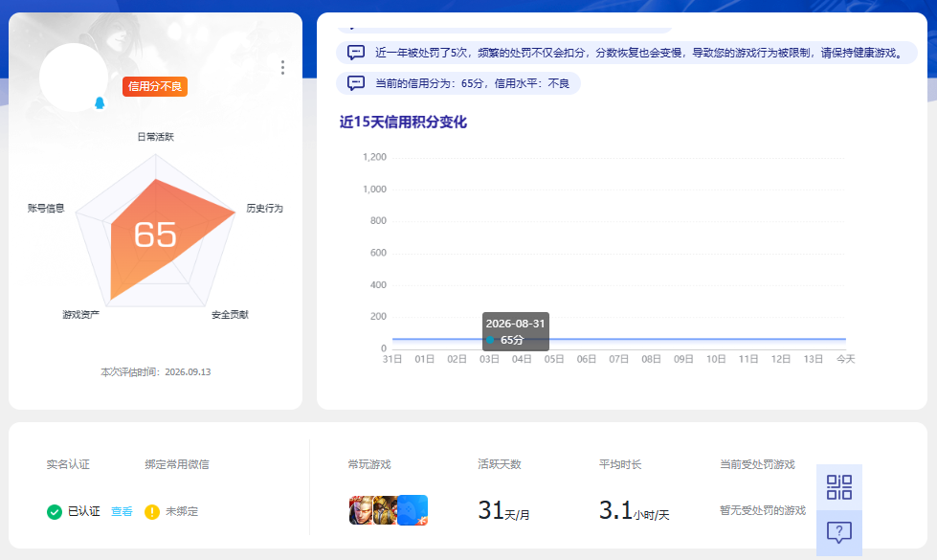Click the 已认证 status text
The height and width of the screenshot is (560, 937).
tap(83, 511)
